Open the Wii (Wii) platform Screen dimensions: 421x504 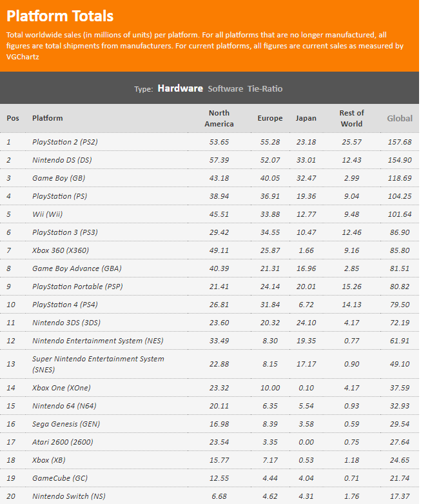point(47,214)
